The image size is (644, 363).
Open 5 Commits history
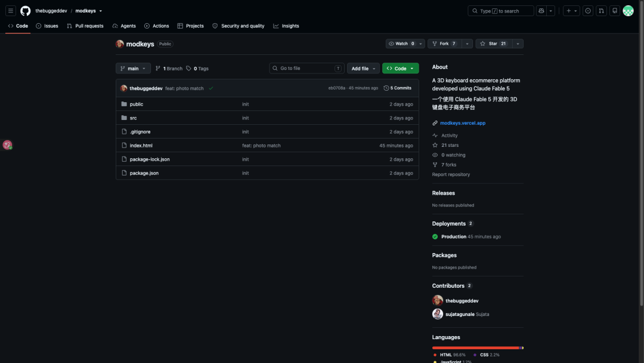[x=398, y=88]
